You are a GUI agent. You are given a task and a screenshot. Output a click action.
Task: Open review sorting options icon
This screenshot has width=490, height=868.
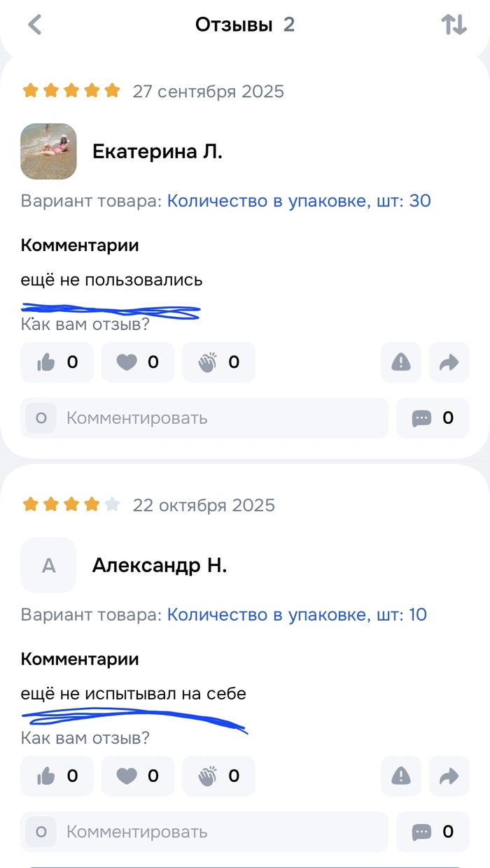[x=454, y=25]
